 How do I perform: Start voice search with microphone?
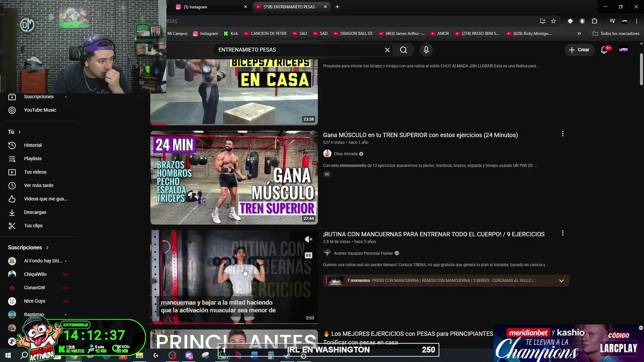[x=426, y=50]
